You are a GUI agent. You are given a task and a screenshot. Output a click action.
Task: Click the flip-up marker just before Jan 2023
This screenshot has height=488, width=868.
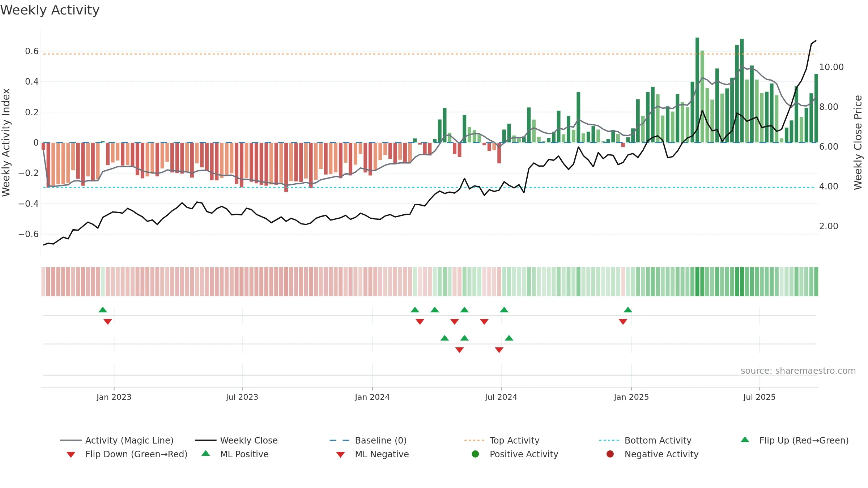103,310
